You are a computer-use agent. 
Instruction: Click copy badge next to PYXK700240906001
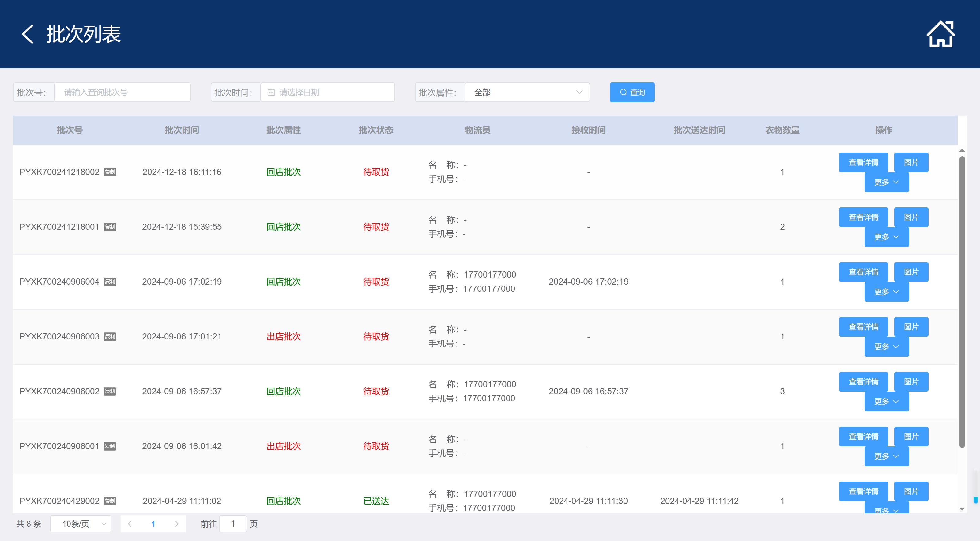point(110,446)
